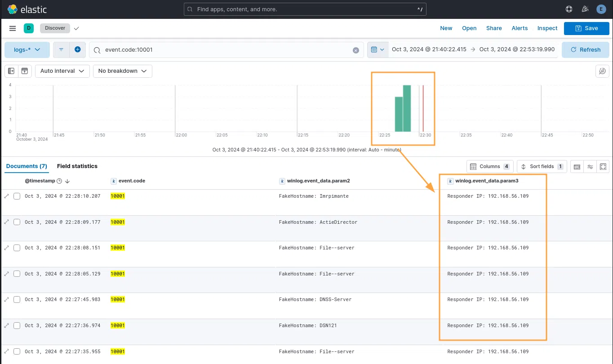Toggle full screen table view icon

coord(603,167)
